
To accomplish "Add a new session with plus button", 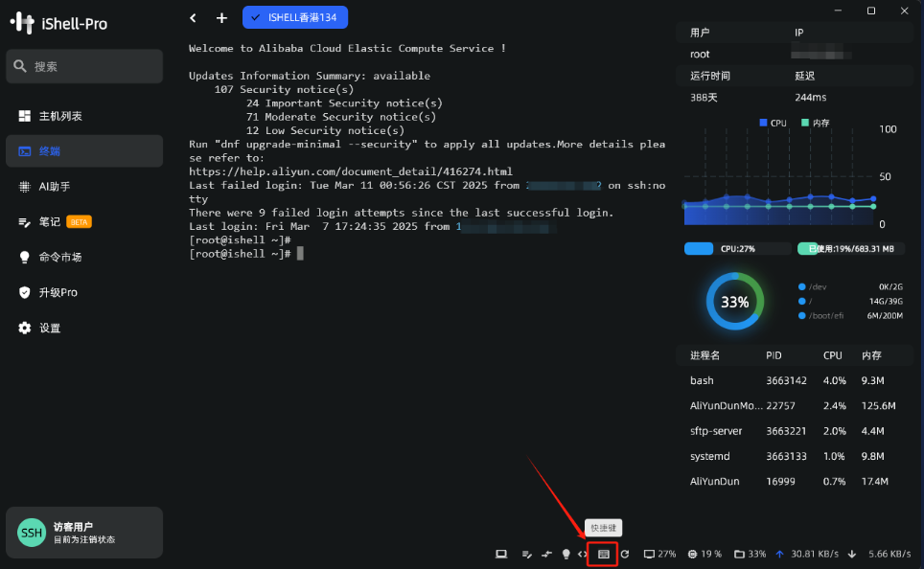I will (x=221, y=18).
